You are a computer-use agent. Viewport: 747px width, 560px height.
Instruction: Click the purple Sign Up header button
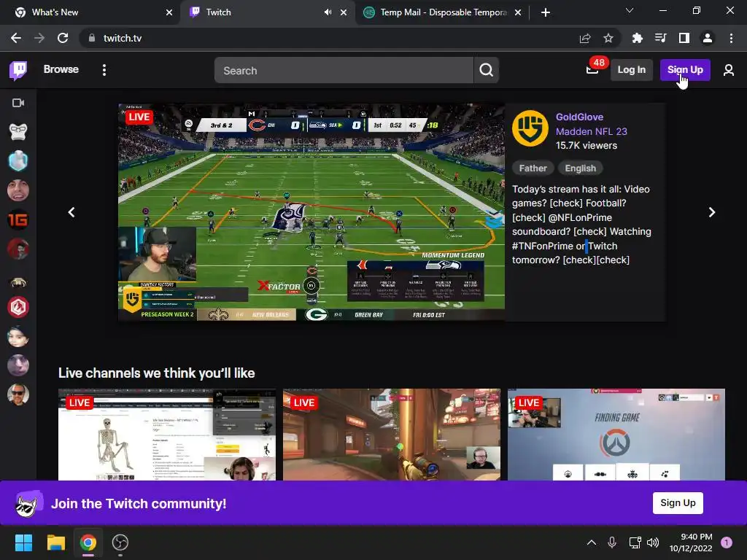tap(685, 70)
